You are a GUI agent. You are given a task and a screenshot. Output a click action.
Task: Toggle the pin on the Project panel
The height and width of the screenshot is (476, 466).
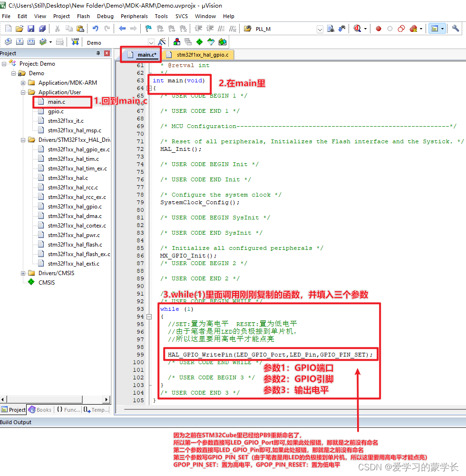click(x=98, y=53)
